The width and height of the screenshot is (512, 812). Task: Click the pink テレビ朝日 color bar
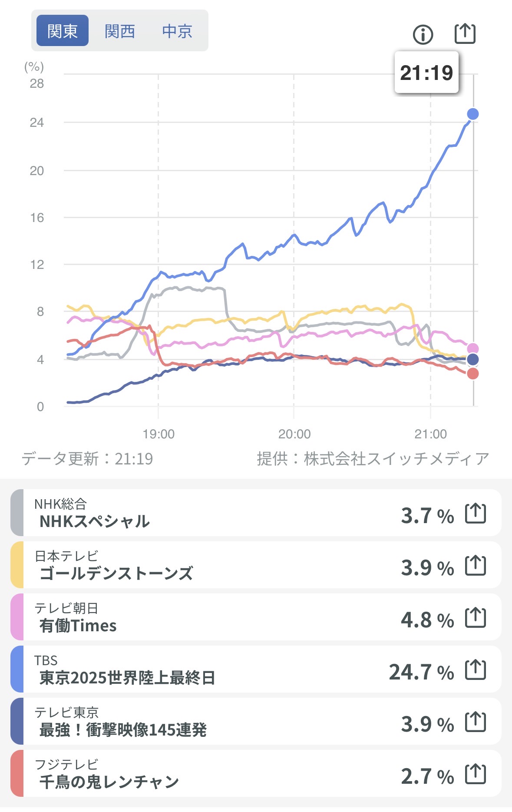click(17, 617)
